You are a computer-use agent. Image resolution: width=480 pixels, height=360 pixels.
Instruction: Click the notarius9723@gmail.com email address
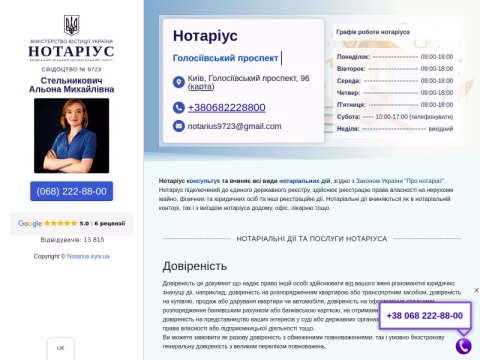click(x=234, y=126)
